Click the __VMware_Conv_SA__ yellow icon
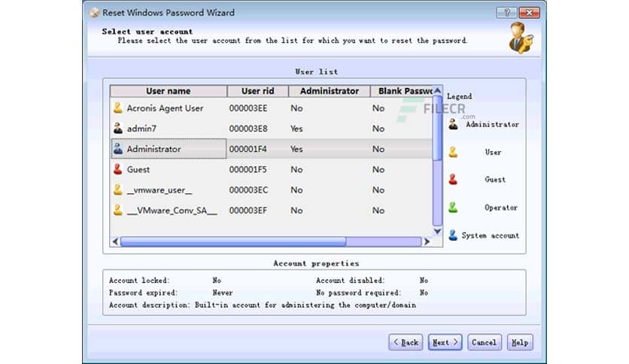The width and height of the screenshot is (629, 364). click(117, 210)
